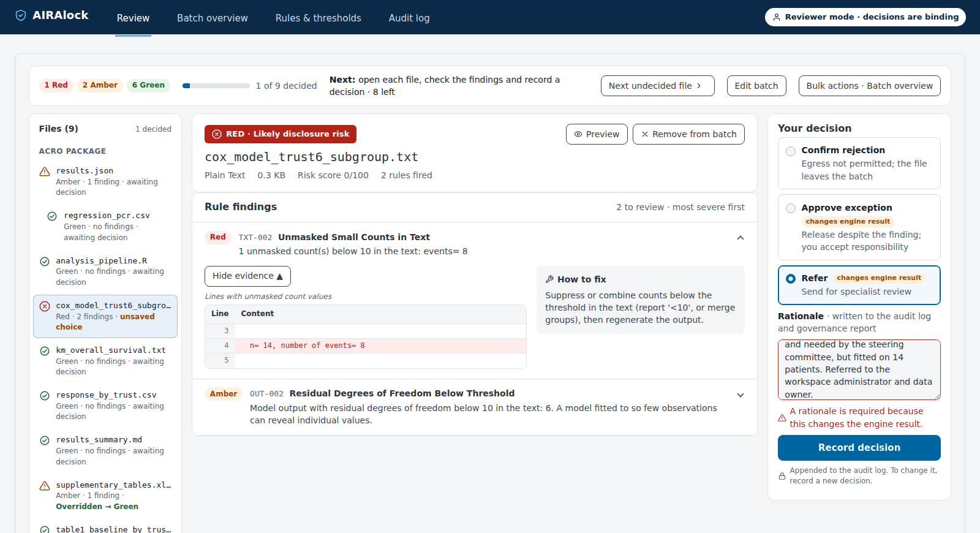Expand the OUT-002 Residual Degrees of Freedom finding
This screenshot has width=980, height=533.
[x=741, y=395]
